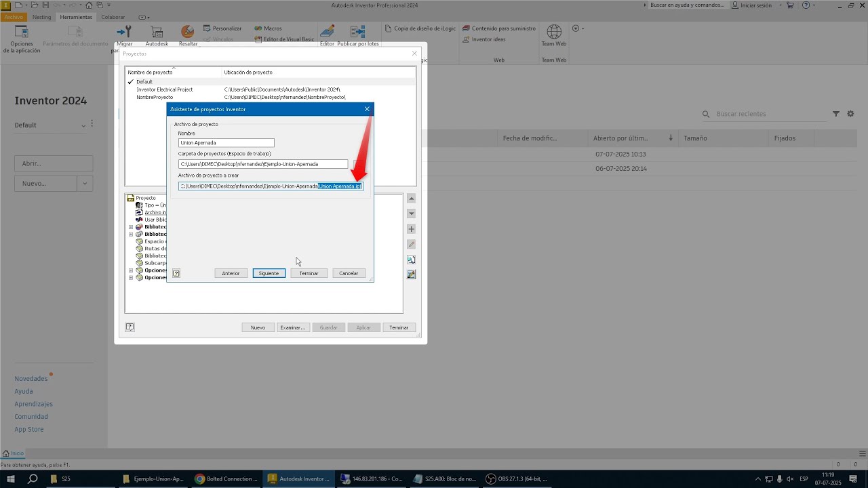Viewport: 868px width, 488px height.
Task: Click move-down arrow button in Proyectos dialog
Action: coord(411,213)
